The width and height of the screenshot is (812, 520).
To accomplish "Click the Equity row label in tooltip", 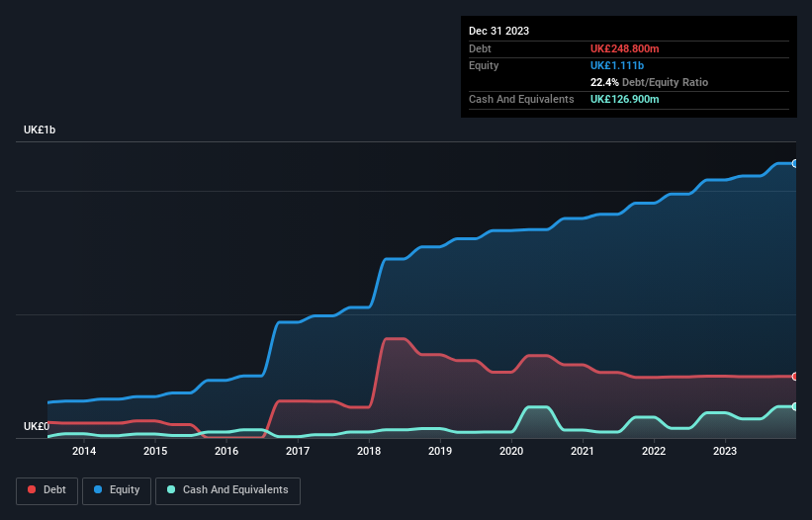I will coord(484,65).
